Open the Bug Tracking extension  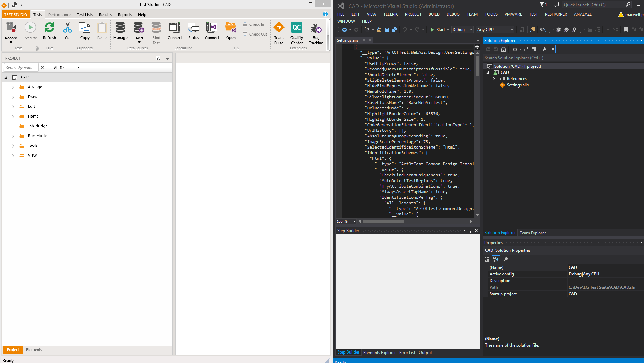316,28
